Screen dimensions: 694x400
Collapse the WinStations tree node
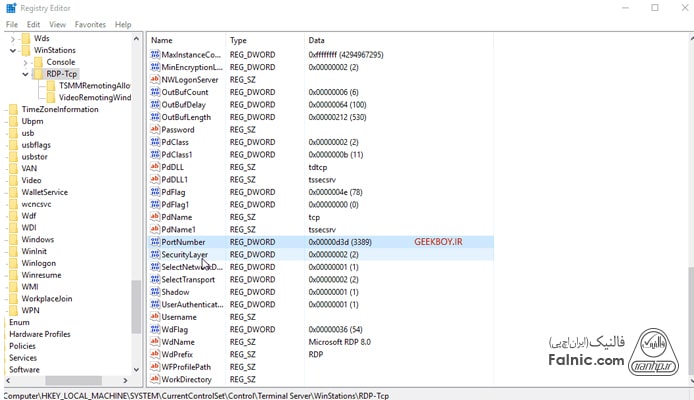[x=14, y=50]
